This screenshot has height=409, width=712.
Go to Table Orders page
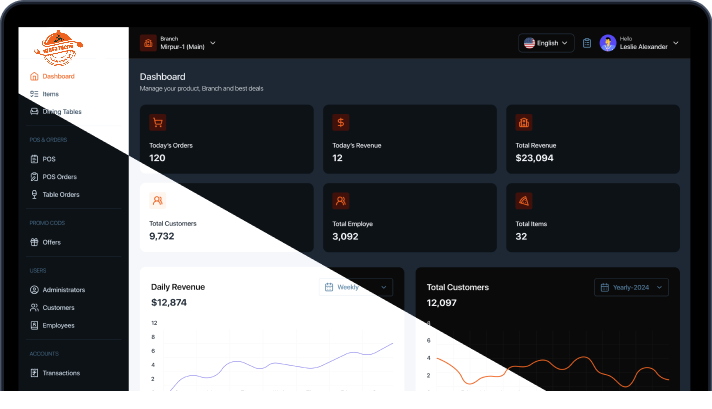60,194
